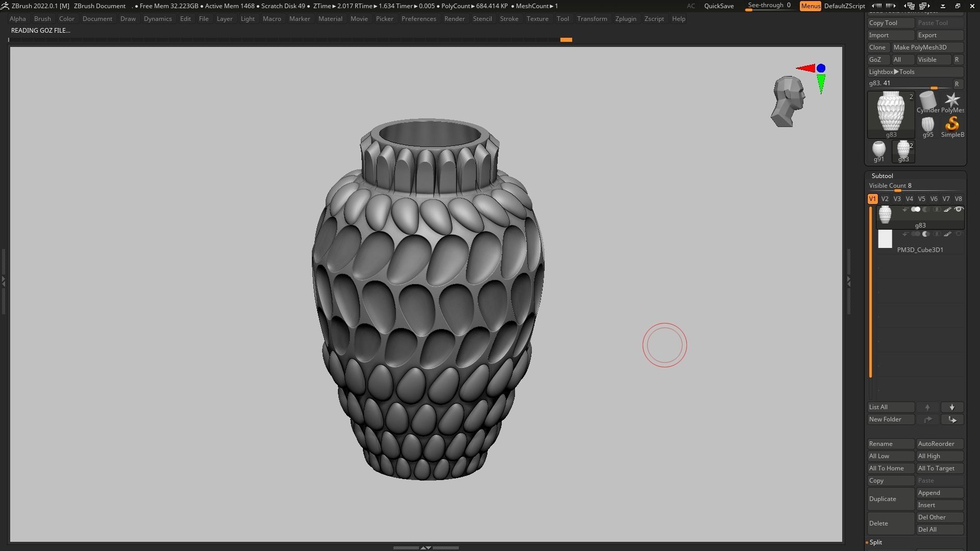This screenshot has width=980, height=551.
Task: Collapse the left tray divider arrow
Action: tap(3, 281)
